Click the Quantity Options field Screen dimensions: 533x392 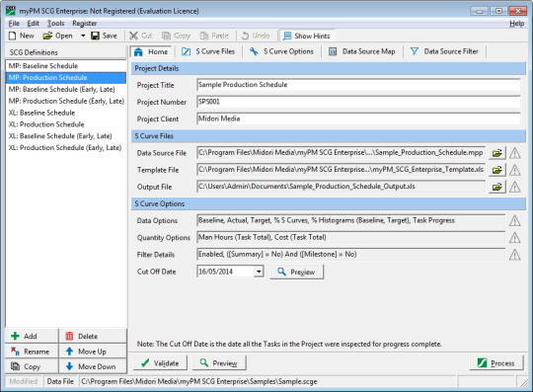[350, 237]
